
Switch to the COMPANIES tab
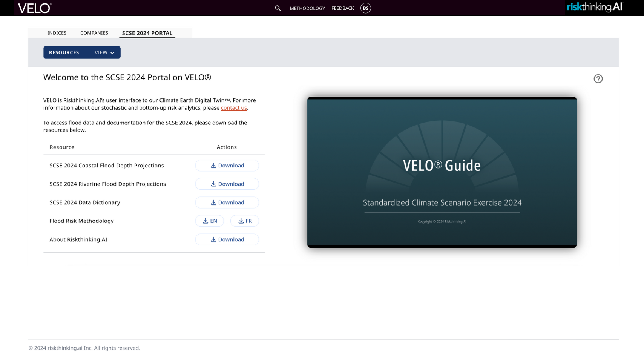[94, 33]
